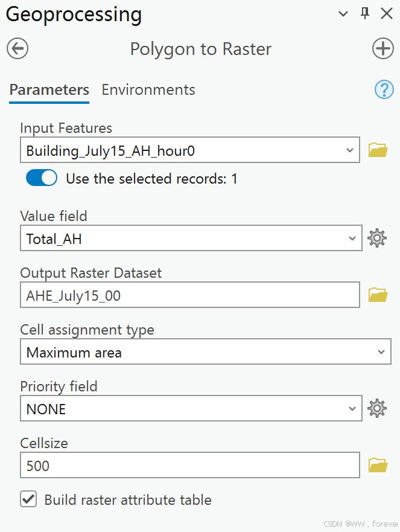
Task: Browse for Input Features folder icon
Action: click(378, 150)
